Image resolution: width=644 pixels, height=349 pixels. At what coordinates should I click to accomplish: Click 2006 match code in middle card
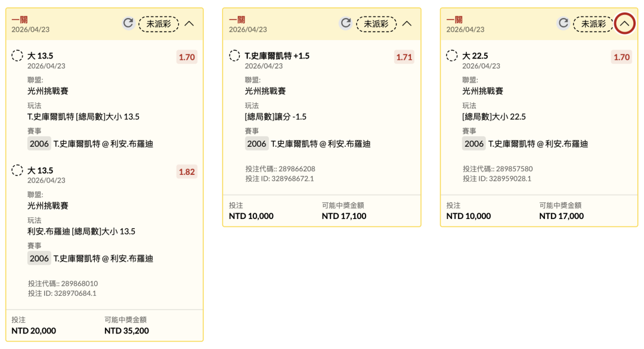point(257,144)
